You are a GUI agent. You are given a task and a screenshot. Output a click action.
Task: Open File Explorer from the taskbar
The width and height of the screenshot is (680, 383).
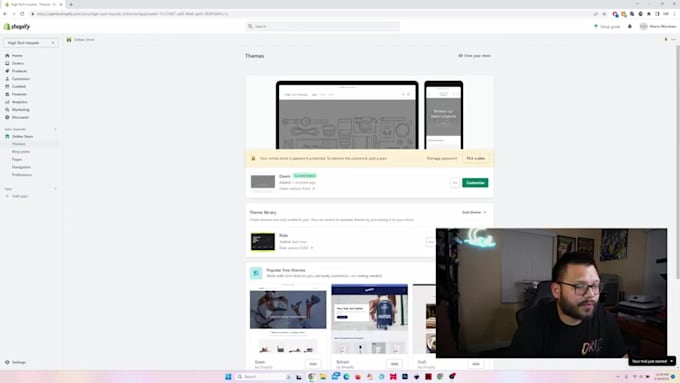tap(323, 376)
